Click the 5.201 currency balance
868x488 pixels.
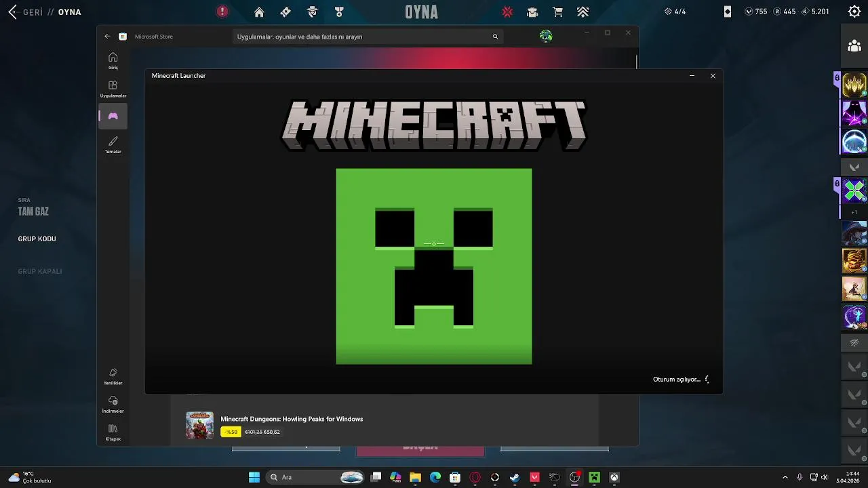(x=815, y=12)
